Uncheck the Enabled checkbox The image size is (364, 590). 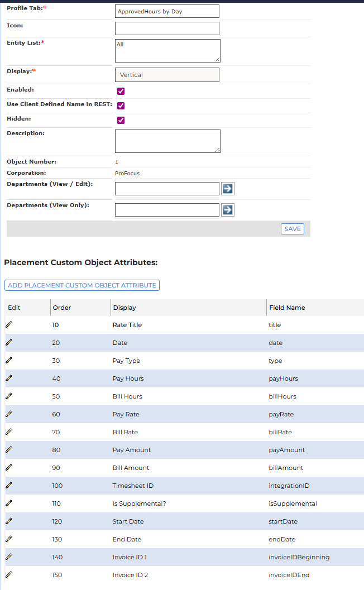pos(121,91)
